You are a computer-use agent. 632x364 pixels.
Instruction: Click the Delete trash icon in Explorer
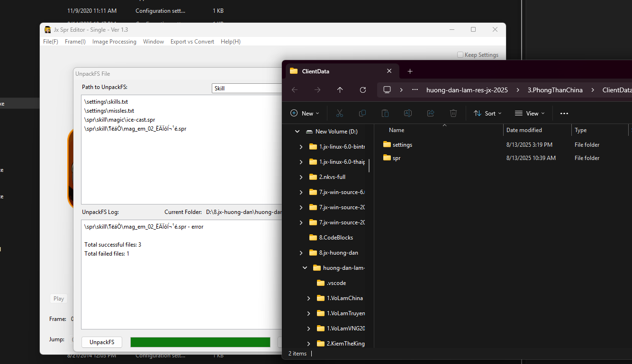coord(453,113)
